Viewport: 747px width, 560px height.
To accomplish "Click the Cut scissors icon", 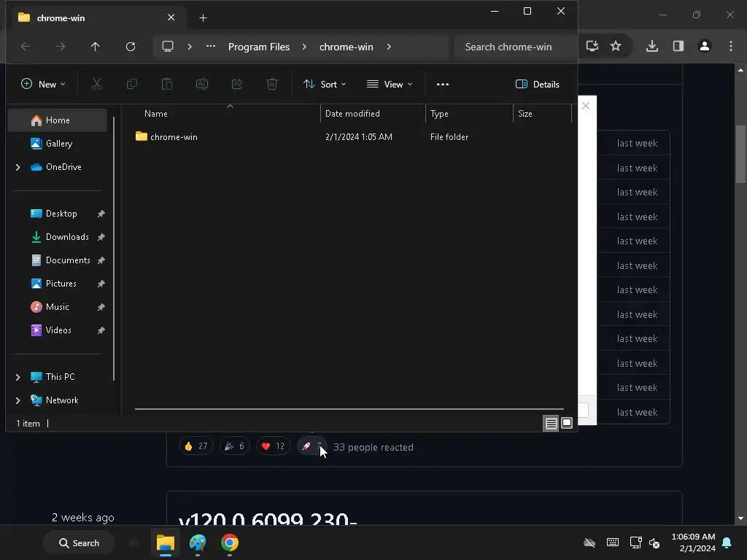I will (x=97, y=85).
